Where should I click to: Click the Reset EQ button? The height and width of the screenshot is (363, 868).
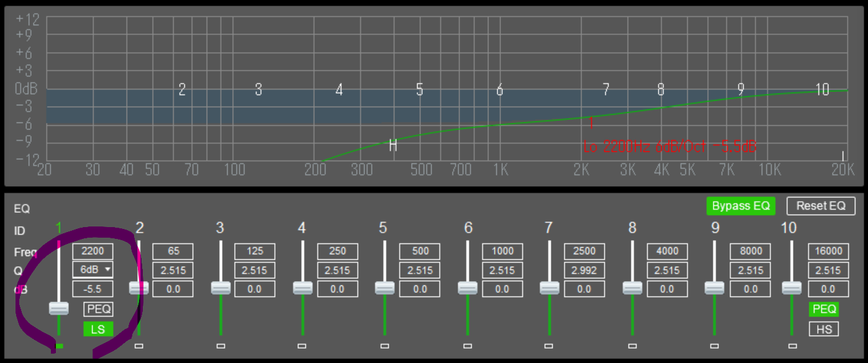pos(821,206)
